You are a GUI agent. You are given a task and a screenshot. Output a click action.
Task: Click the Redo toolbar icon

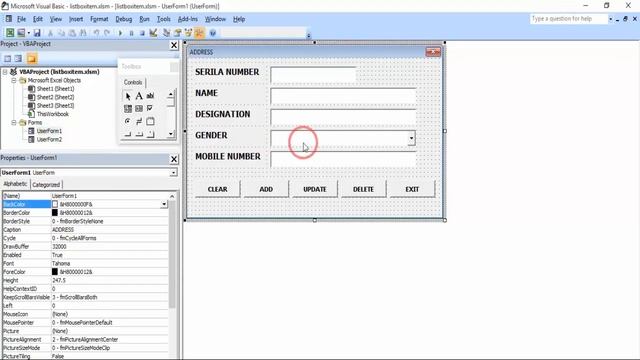107,33
